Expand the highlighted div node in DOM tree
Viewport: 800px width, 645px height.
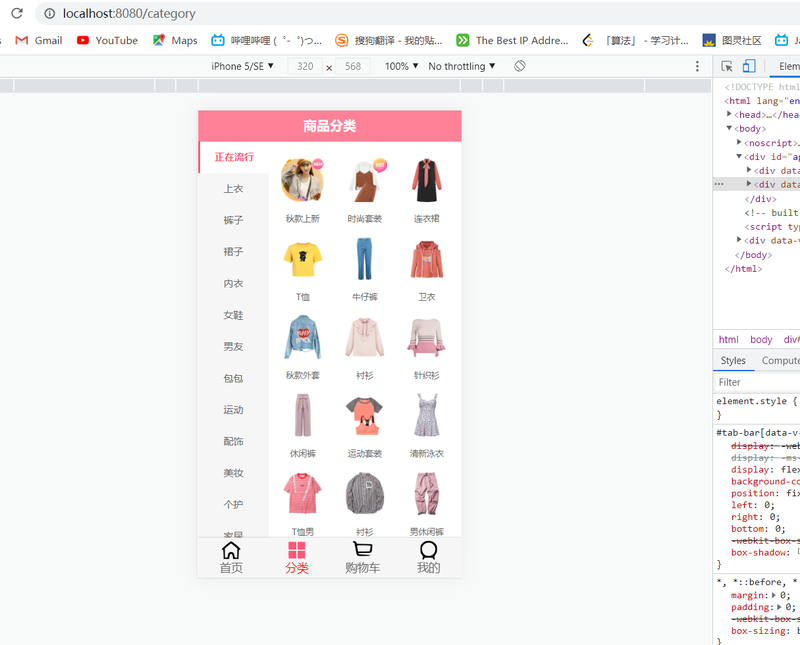749,184
